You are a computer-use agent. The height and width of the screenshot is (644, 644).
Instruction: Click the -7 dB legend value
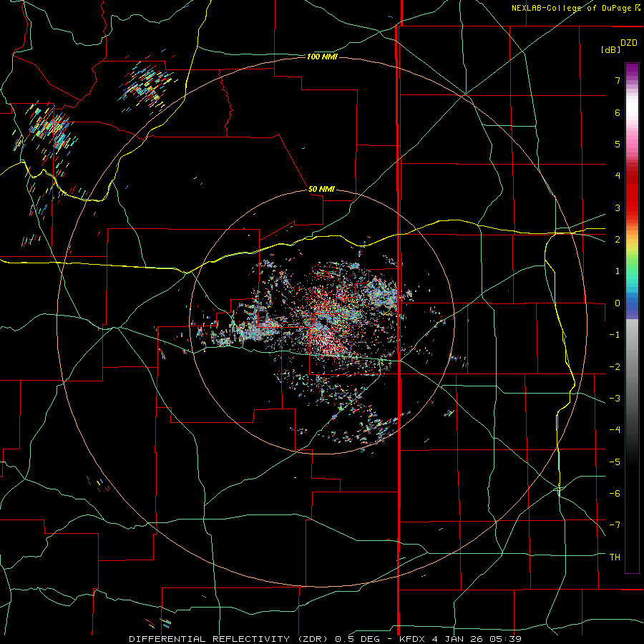click(x=615, y=525)
